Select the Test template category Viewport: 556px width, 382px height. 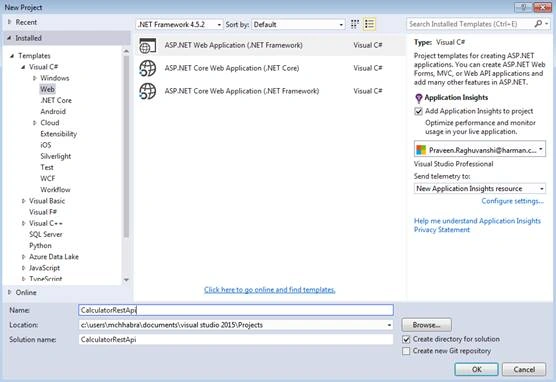point(47,167)
